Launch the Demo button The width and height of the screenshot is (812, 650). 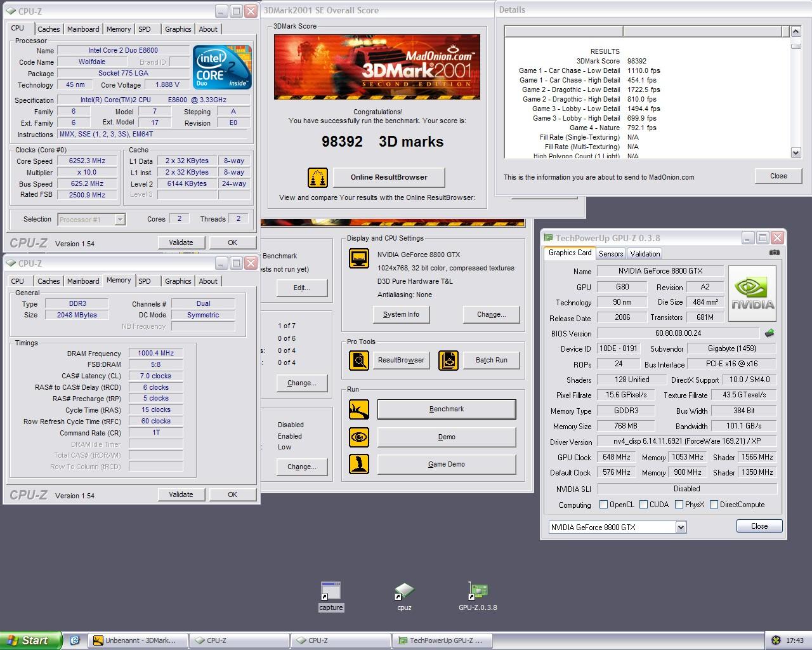(447, 437)
